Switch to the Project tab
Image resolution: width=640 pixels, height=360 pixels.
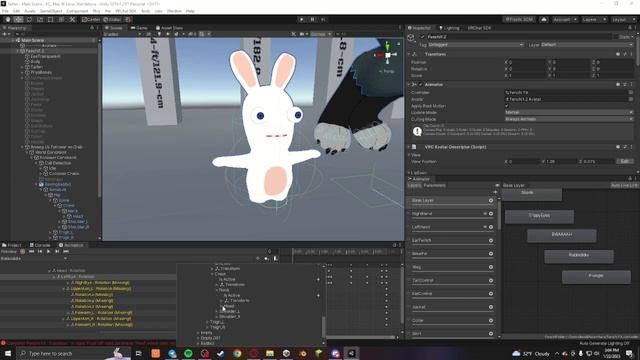pos(12,245)
